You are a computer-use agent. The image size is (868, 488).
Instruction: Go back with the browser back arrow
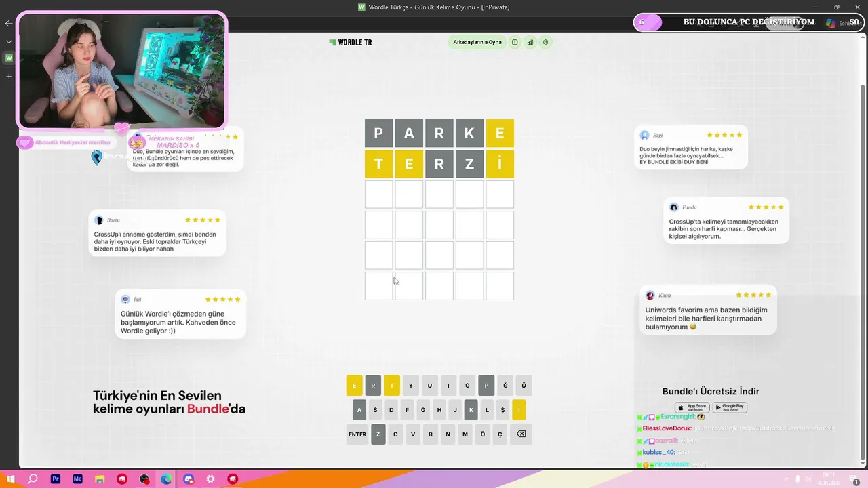click(x=9, y=24)
